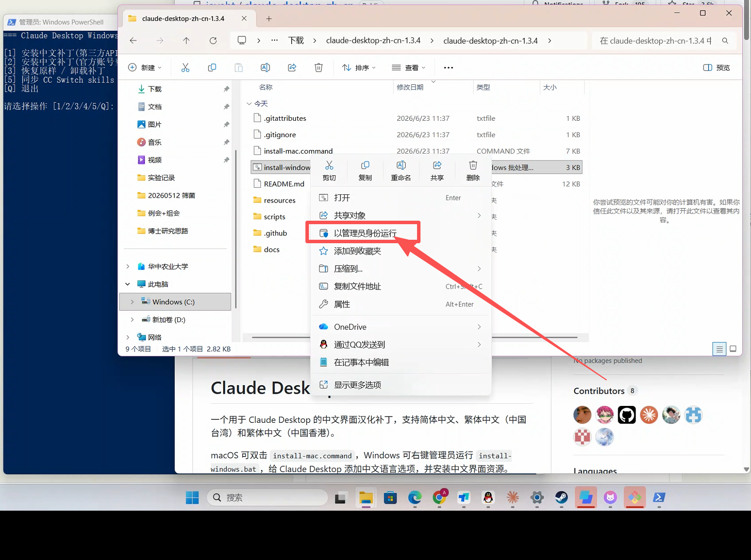The height and width of the screenshot is (560, 751).
Task: Select the .gitattributes file
Action: click(285, 118)
